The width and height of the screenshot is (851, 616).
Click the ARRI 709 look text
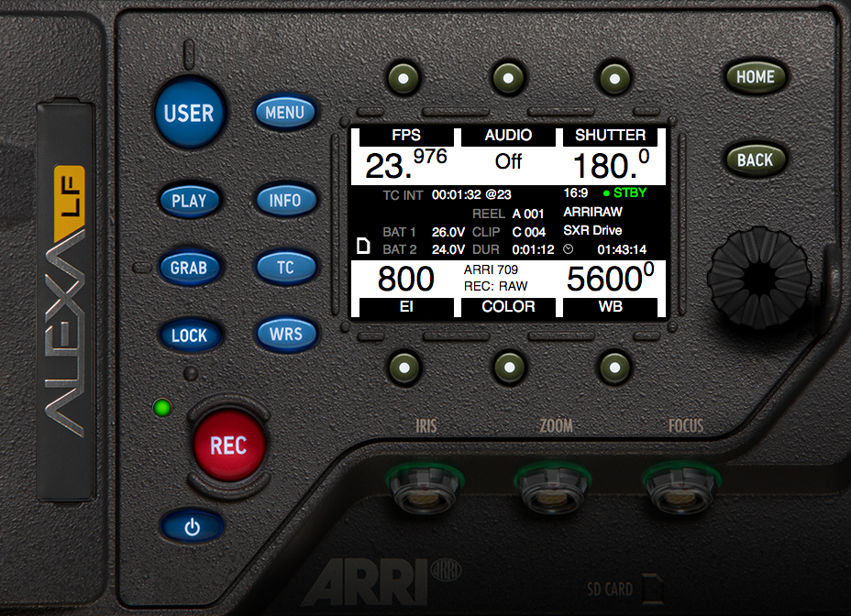[x=491, y=269]
